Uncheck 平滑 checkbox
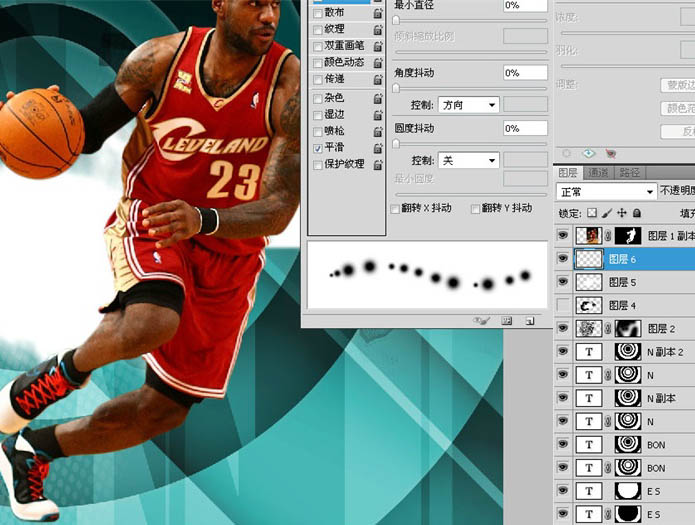695x525 pixels. (x=317, y=149)
